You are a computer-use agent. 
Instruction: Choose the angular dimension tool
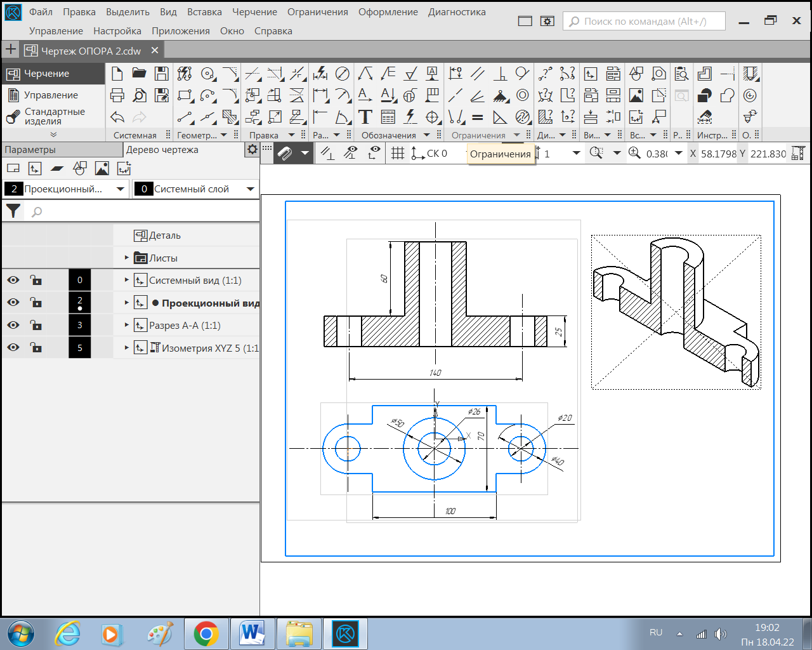(x=343, y=117)
